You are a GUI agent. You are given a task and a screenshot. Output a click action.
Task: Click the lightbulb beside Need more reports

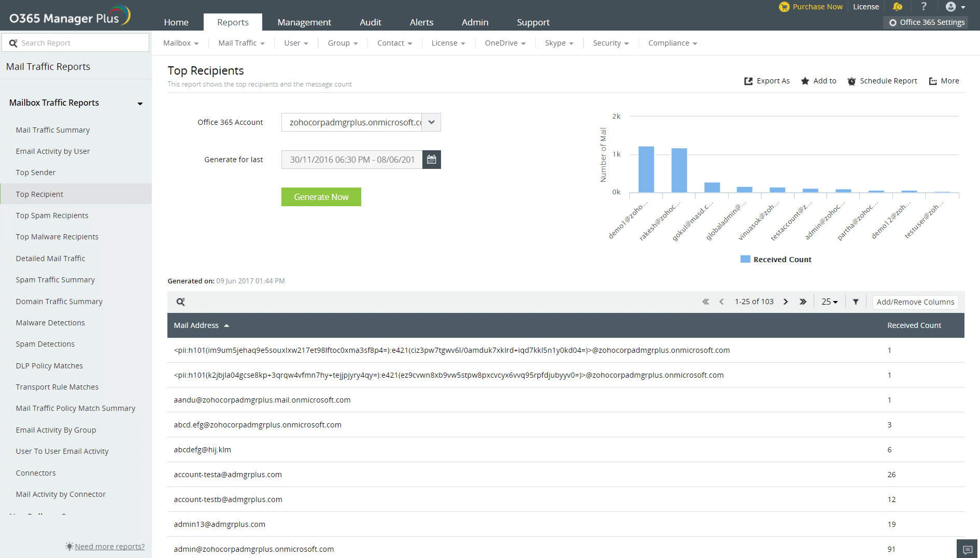click(69, 546)
